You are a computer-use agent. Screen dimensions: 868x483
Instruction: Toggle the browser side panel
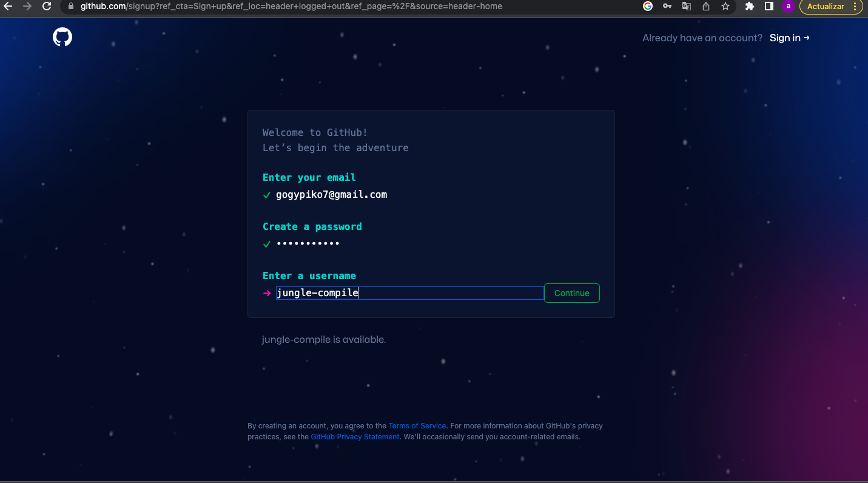769,6
